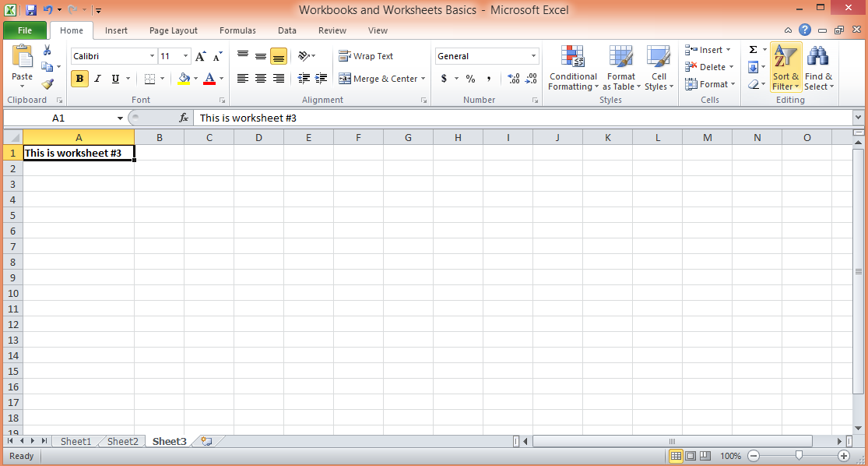868x466 pixels.
Task: Click the Increase Indent icon
Action: pyautogui.click(x=321, y=79)
